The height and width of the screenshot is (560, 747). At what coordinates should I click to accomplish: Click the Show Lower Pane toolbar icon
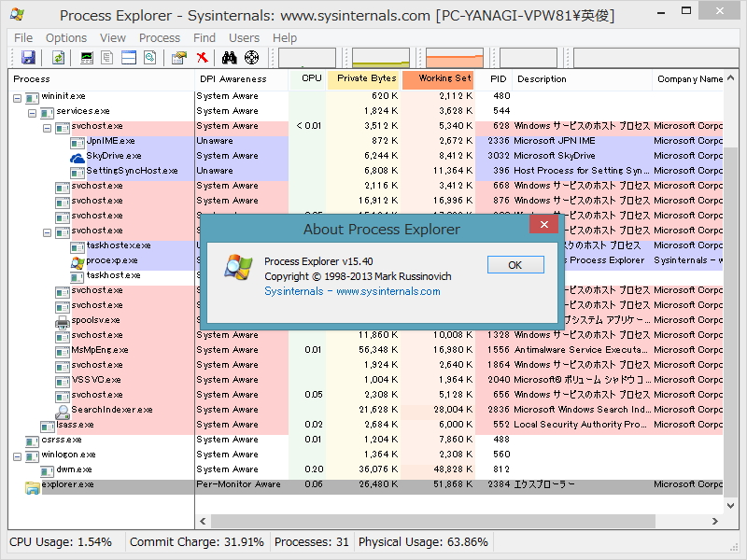point(130,56)
